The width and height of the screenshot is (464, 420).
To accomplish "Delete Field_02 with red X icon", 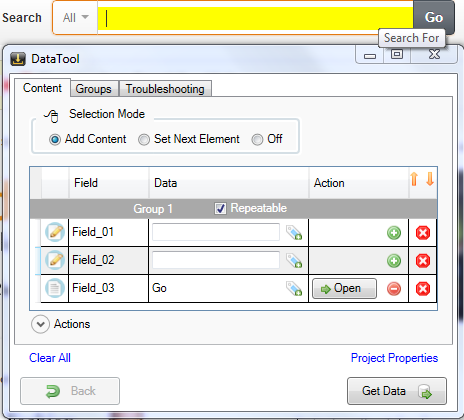I will click(423, 261).
